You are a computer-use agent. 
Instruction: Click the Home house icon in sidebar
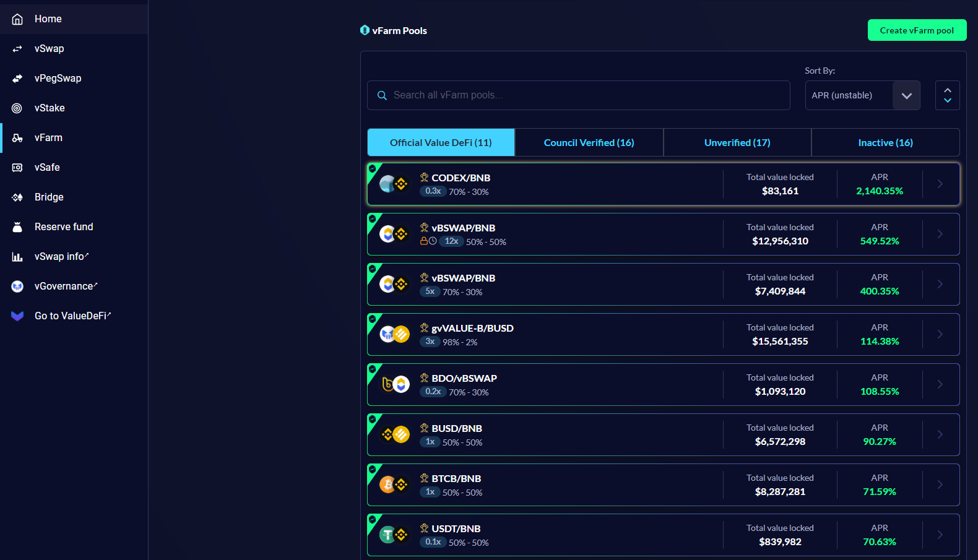pyautogui.click(x=17, y=19)
